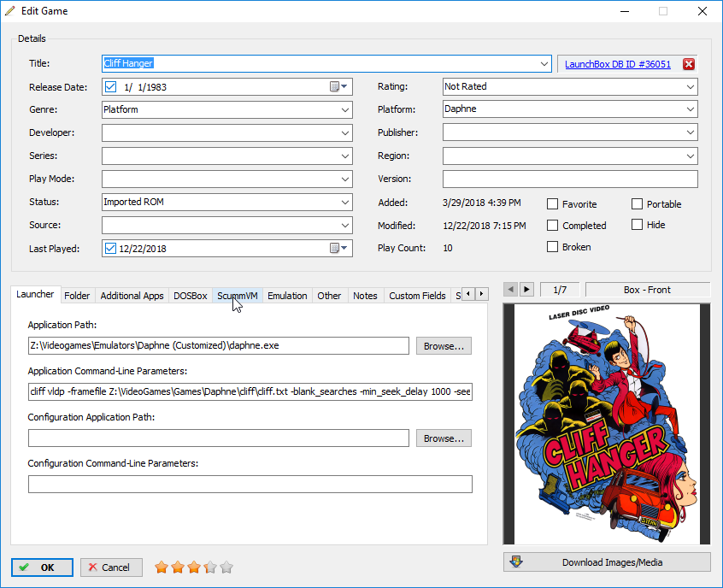Open the Genre dropdown

(x=345, y=109)
